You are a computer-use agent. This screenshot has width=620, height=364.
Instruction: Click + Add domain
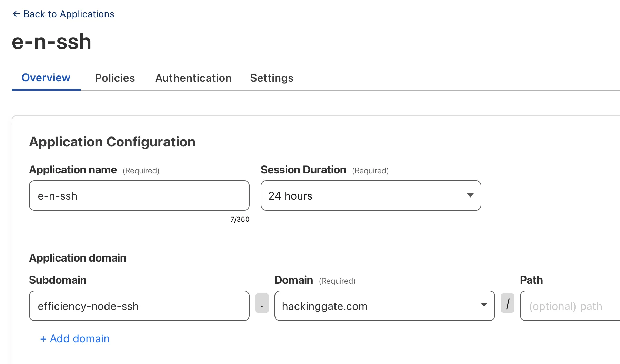point(74,338)
